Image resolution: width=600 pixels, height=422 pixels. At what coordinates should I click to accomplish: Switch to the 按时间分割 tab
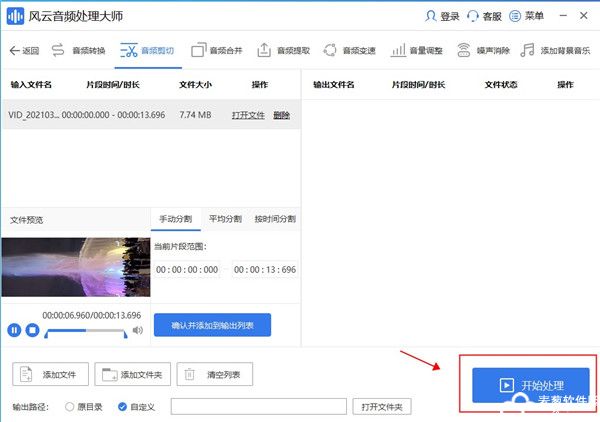click(275, 219)
